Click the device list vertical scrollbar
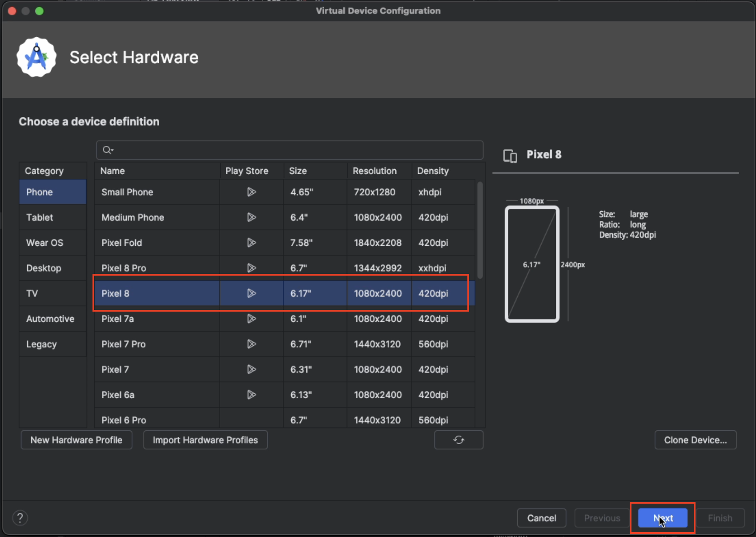756x537 pixels. (480, 230)
